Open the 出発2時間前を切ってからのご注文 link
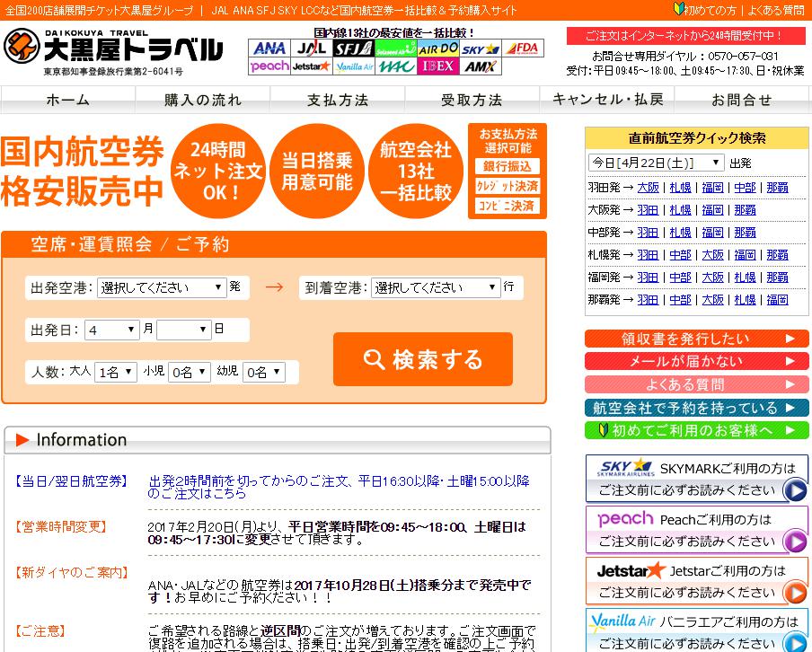812x652 pixels. click(x=339, y=487)
